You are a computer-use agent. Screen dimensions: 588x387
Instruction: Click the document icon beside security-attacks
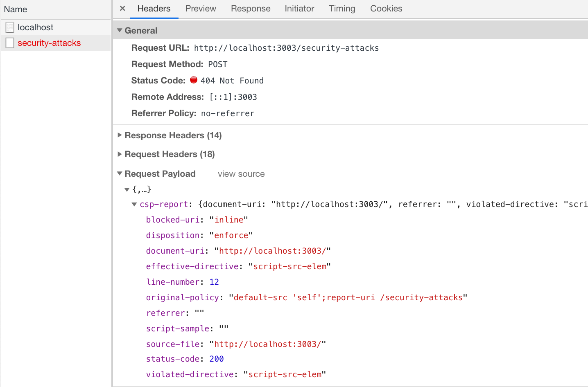(9, 43)
